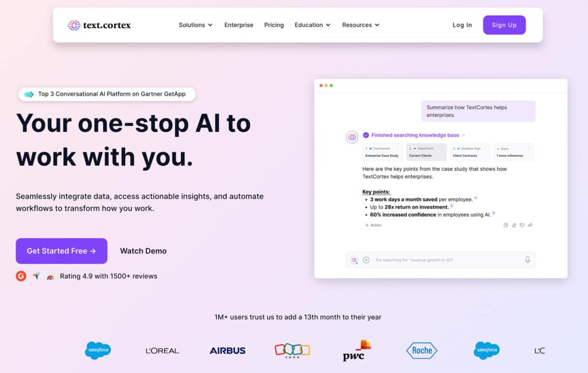Expand Finished searching knowledge base chevron
Screen dimensions: 588x373
click(x=463, y=135)
